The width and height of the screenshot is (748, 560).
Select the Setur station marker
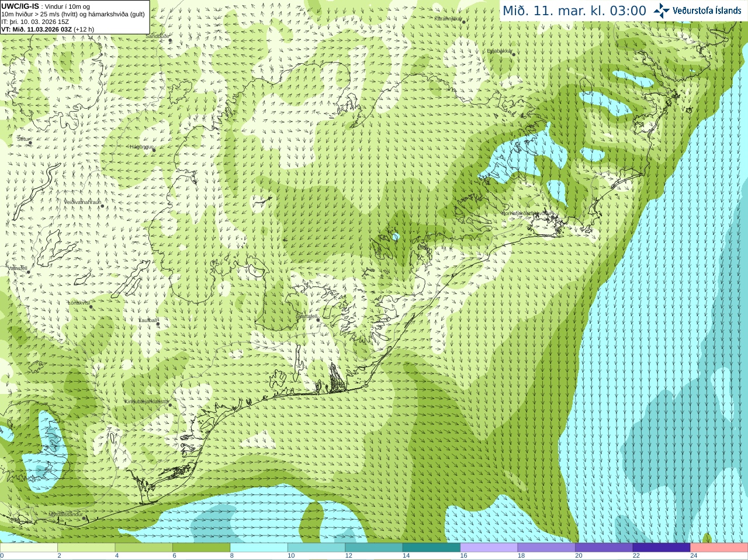[x=30, y=143]
